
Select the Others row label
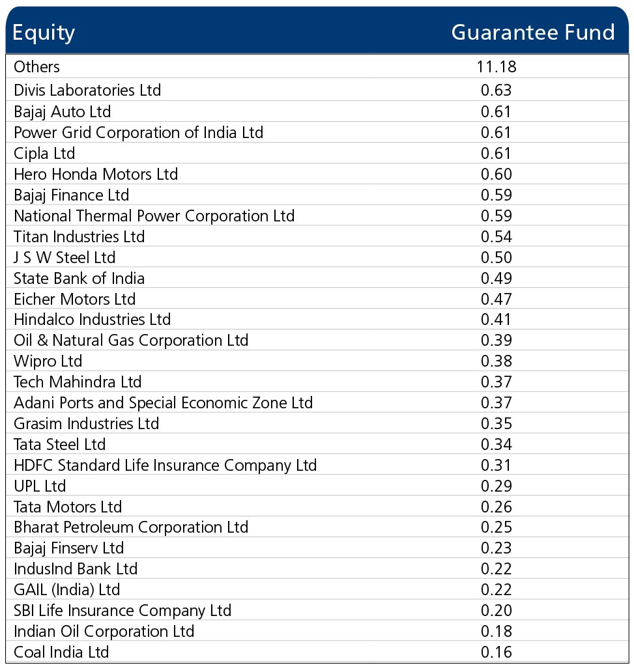point(36,66)
